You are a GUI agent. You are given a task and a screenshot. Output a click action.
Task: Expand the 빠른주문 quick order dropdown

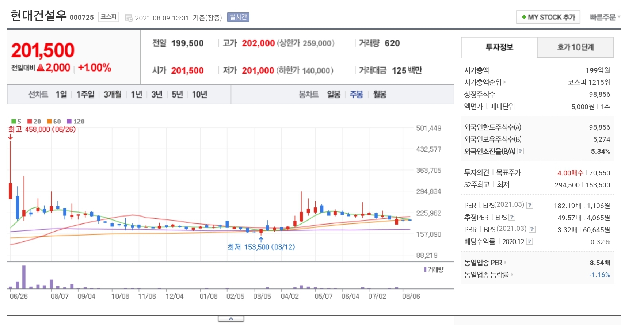[x=605, y=17]
